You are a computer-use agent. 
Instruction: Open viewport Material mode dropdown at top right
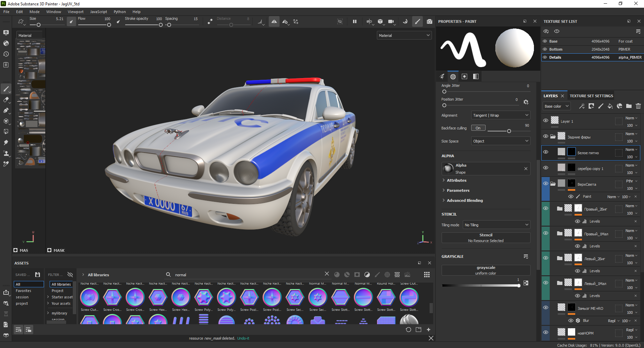(404, 36)
